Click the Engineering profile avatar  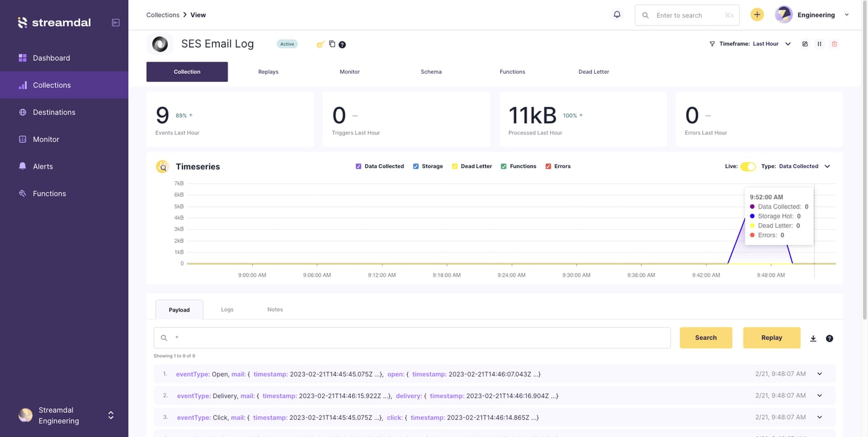(783, 15)
